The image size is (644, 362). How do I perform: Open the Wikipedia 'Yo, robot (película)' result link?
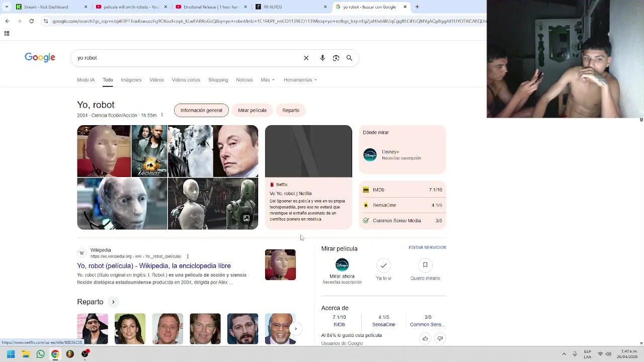pyautogui.click(x=154, y=266)
